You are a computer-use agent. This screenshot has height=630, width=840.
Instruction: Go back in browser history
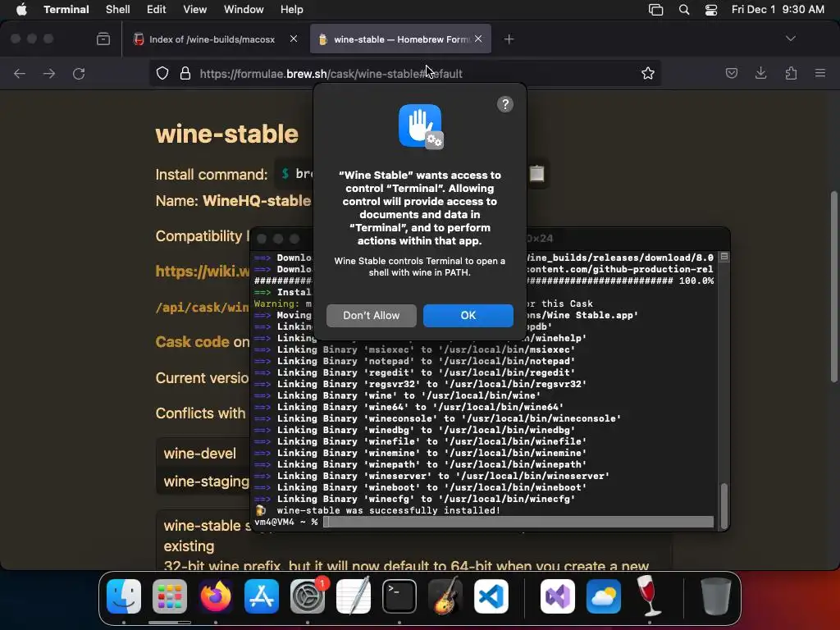(x=20, y=73)
